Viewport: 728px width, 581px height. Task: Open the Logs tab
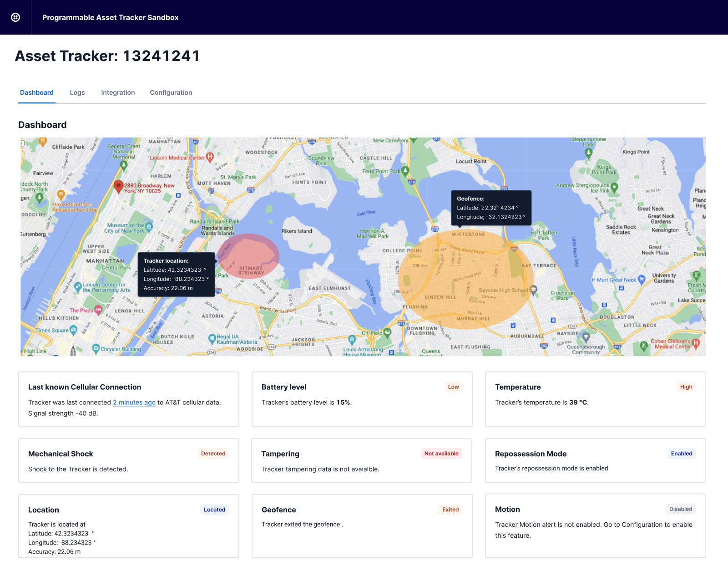coord(77,92)
